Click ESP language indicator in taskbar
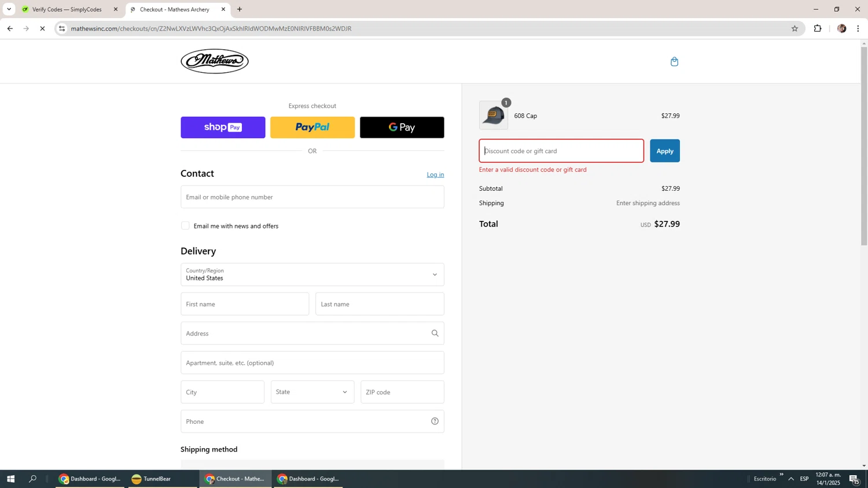 [804, 479]
